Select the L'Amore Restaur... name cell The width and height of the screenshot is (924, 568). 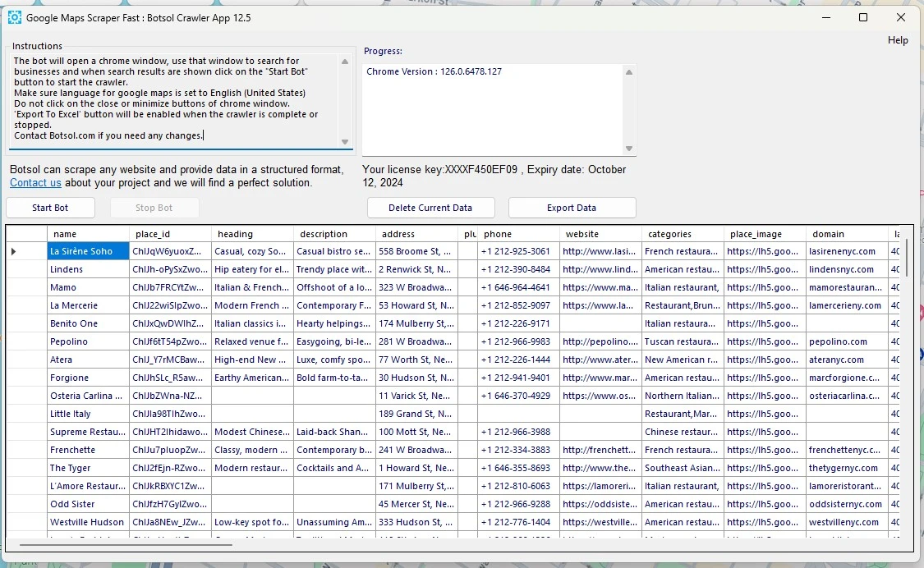coord(88,486)
